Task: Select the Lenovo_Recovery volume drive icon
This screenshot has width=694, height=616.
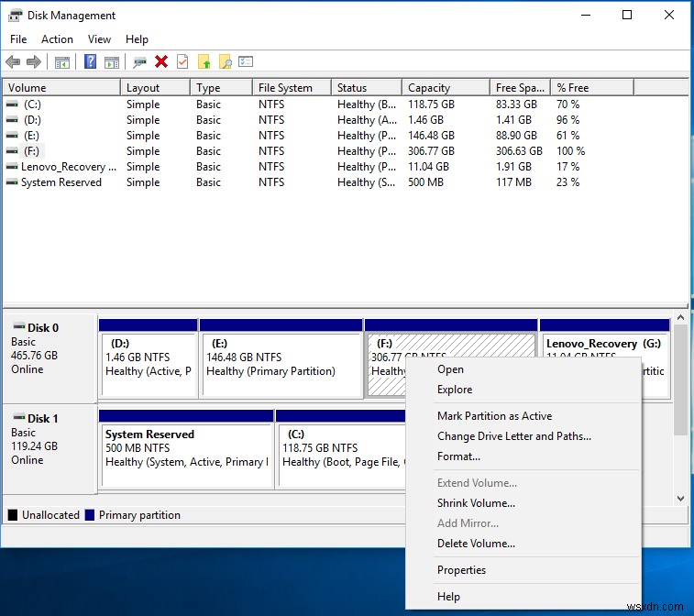Action: click(13, 167)
